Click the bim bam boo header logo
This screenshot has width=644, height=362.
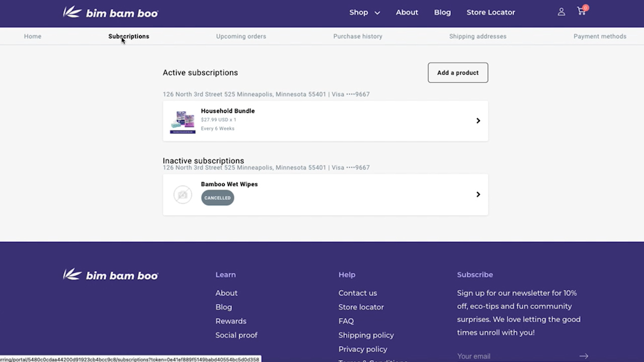point(111,12)
